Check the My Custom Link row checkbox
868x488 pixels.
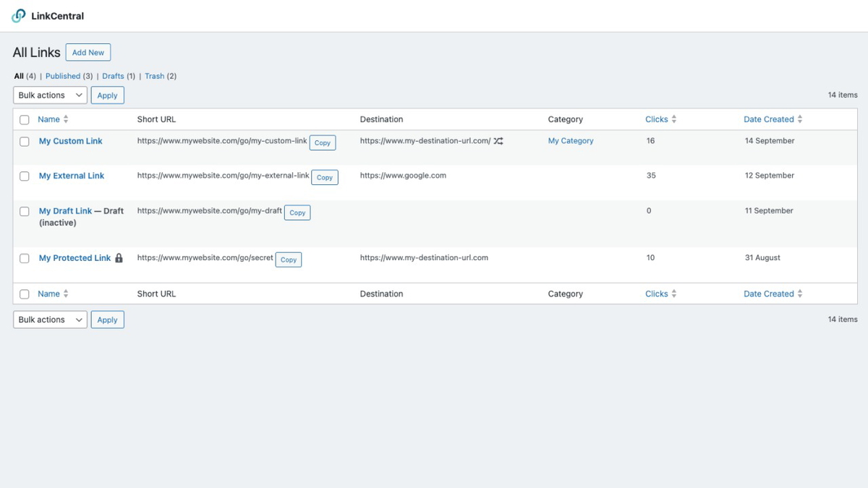pos(24,141)
